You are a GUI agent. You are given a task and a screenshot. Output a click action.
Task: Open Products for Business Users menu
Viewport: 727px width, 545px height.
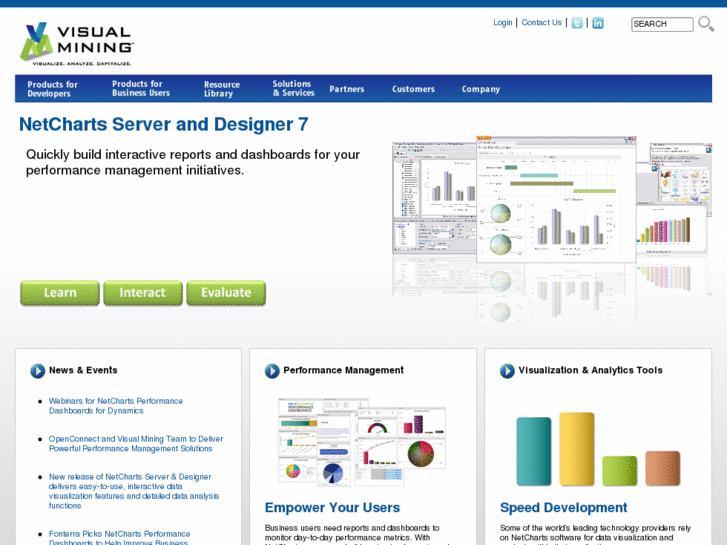coord(141,88)
